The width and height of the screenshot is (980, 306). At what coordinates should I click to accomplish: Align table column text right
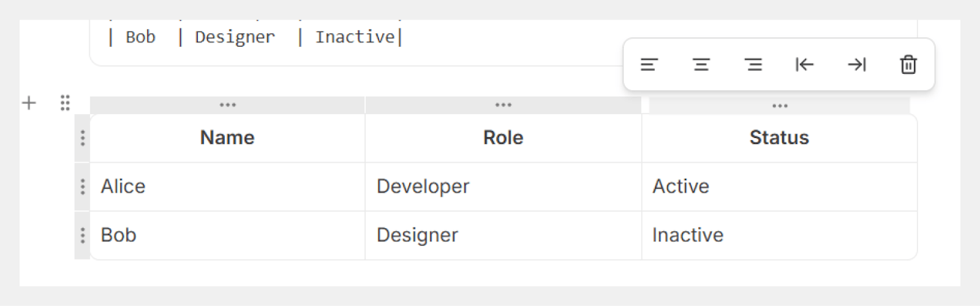click(753, 65)
